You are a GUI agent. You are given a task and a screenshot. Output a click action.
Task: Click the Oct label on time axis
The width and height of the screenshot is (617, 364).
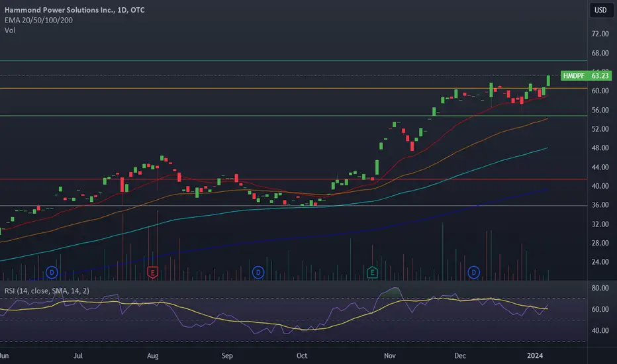(x=302, y=356)
